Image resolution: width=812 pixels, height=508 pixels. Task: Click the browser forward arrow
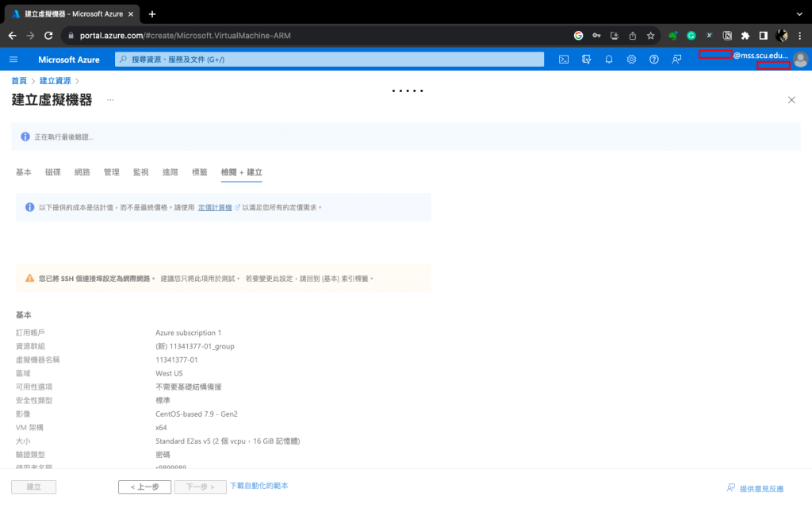tap(31, 36)
